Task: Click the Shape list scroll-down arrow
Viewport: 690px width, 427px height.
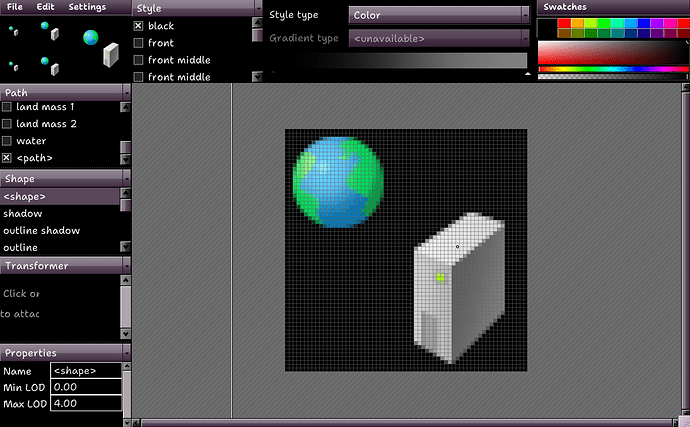Action: pyautogui.click(x=125, y=247)
